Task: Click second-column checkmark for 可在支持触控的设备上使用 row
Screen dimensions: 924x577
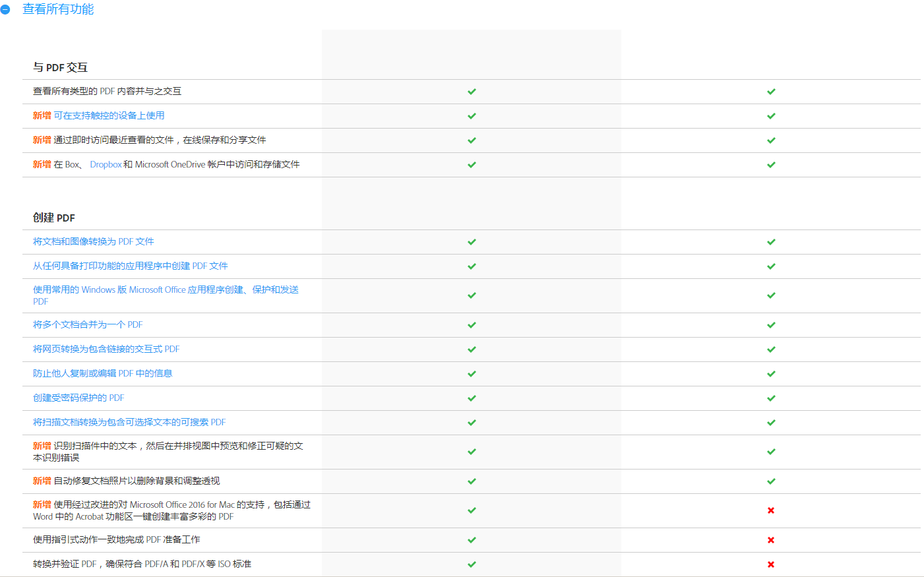Action: click(x=771, y=116)
